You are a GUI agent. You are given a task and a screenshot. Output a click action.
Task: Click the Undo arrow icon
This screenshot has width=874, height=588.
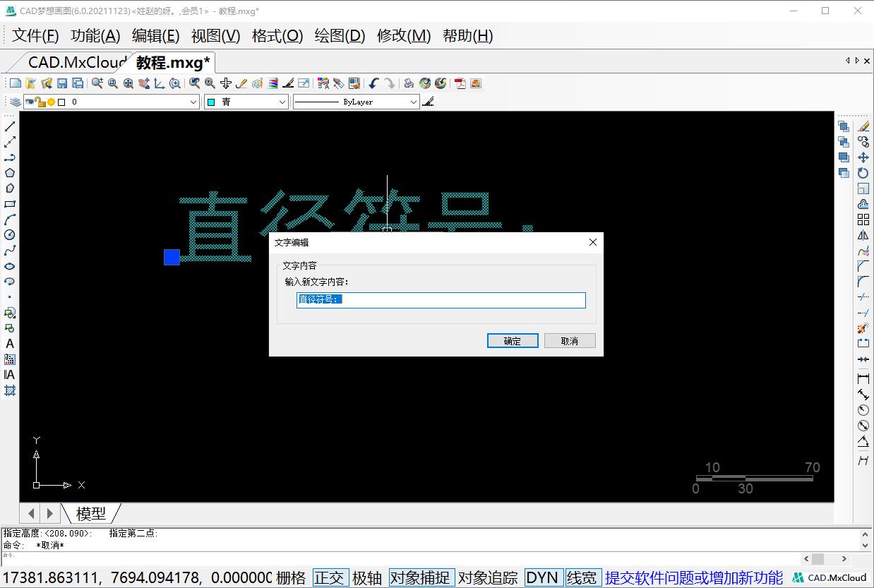[x=373, y=83]
